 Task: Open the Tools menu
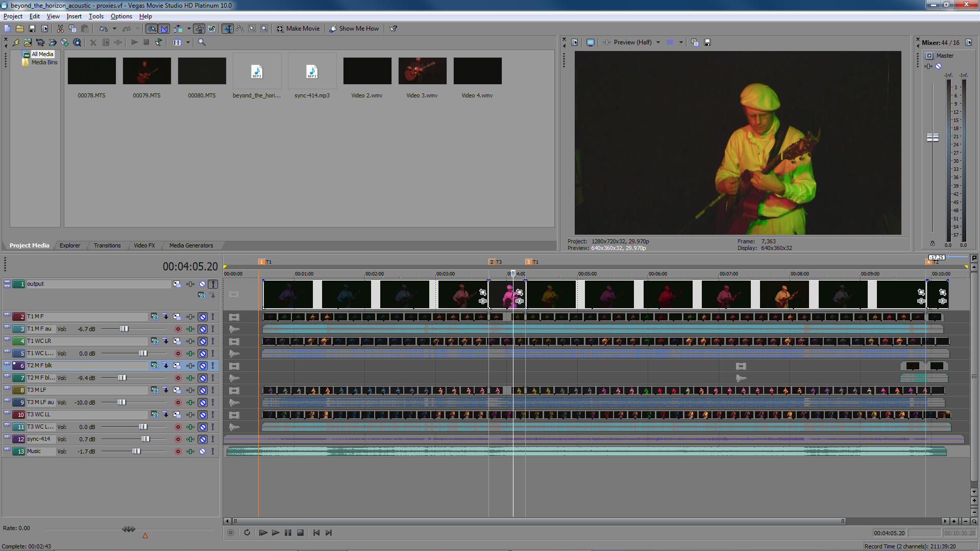[x=96, y=16]
